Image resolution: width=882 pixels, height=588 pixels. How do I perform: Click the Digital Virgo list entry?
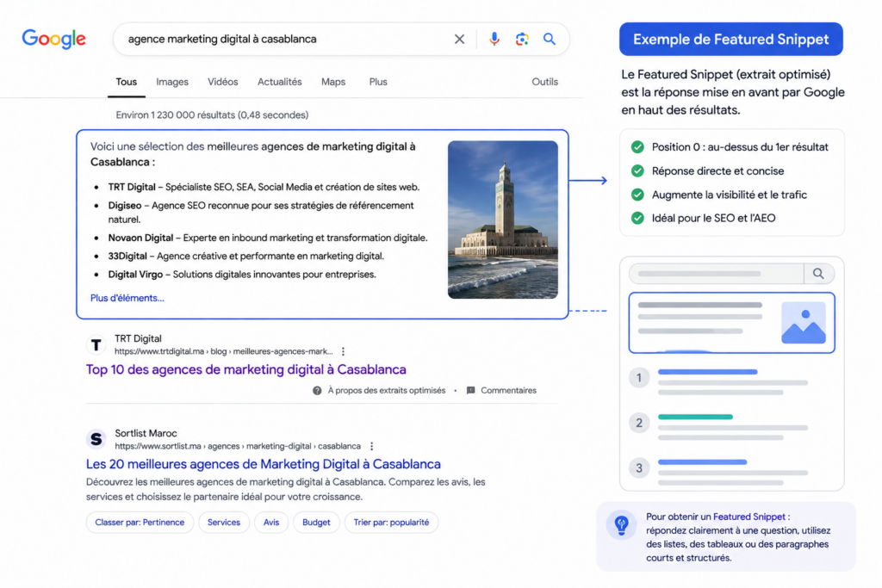pos(242,275)
